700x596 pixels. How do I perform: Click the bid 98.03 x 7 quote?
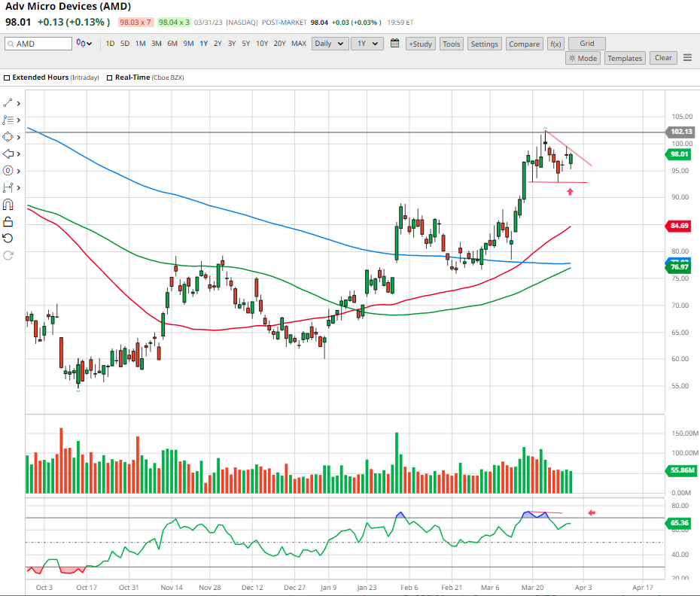pyautogui.click(x=135, y=23)
